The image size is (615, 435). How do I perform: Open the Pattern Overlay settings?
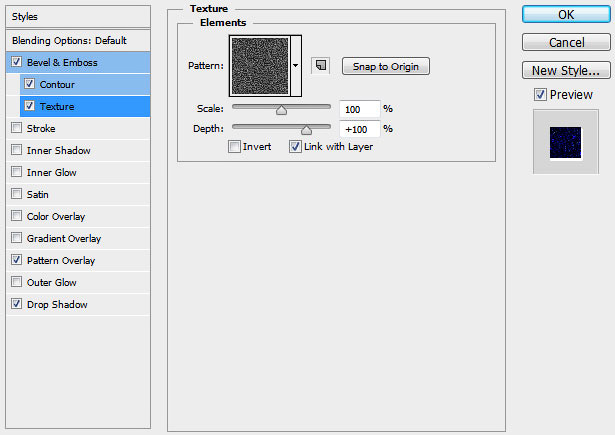tap(61, 260)
